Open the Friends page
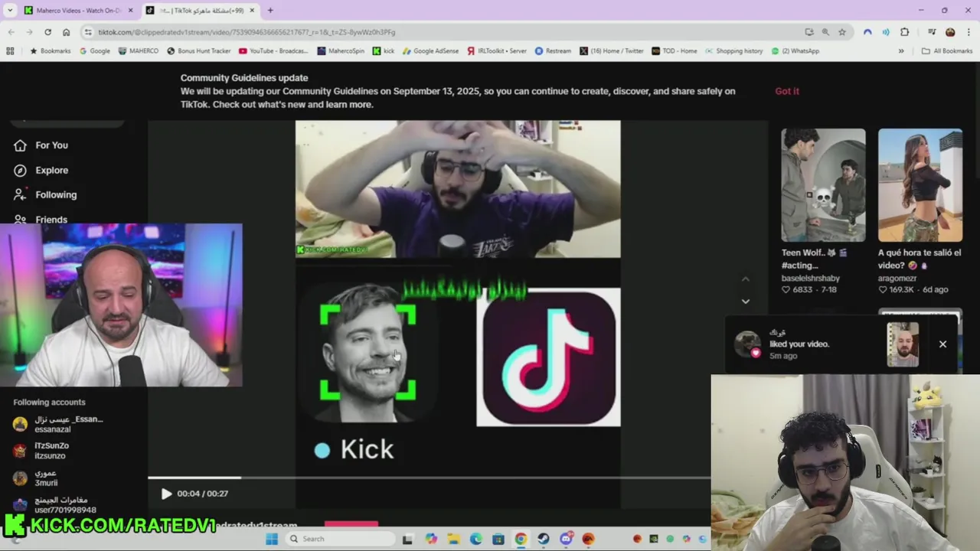This screenshot has width=980, height=551. [41, 219]
